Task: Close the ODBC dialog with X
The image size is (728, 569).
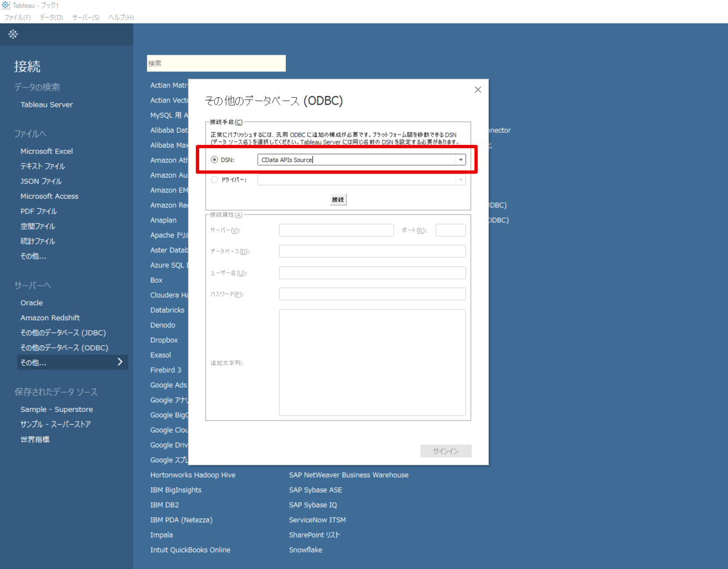Action: 477,89
